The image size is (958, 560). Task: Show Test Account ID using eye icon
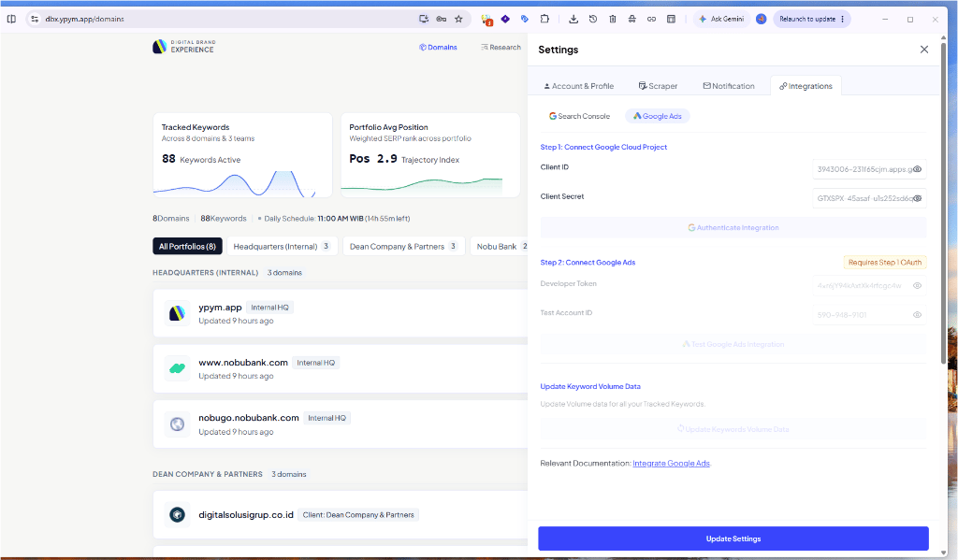[917, 314]
